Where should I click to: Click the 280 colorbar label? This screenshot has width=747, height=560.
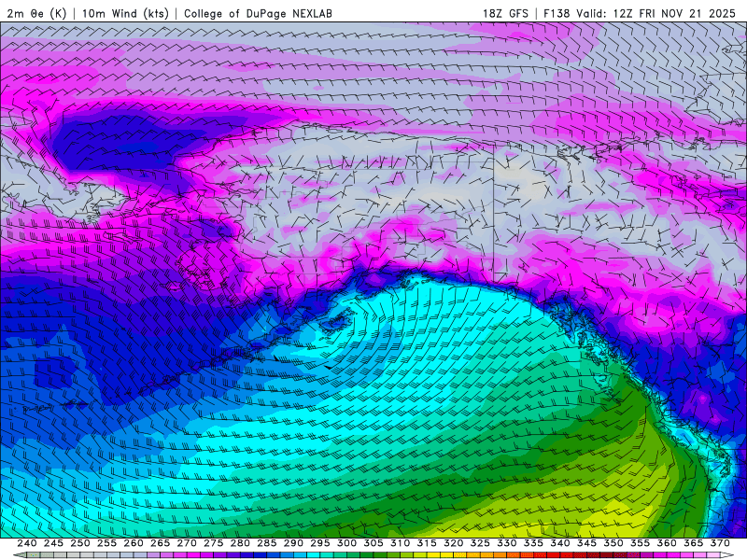tap(240, 543)
